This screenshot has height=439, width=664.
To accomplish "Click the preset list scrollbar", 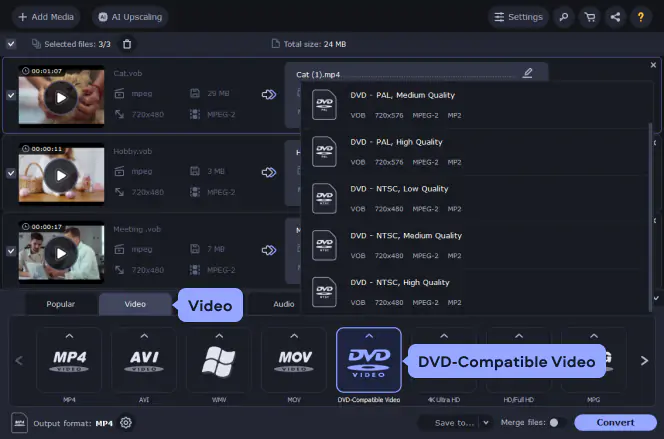I will pos(650,217).
